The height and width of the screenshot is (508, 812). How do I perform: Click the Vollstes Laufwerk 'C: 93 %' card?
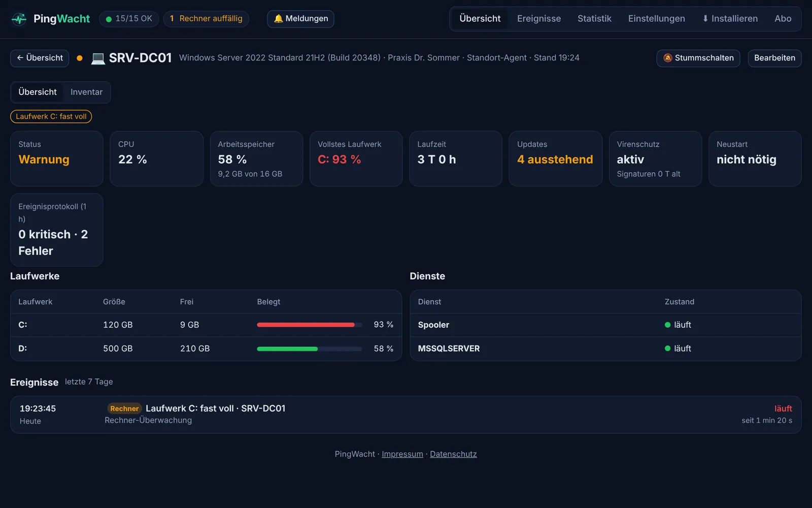356,159
